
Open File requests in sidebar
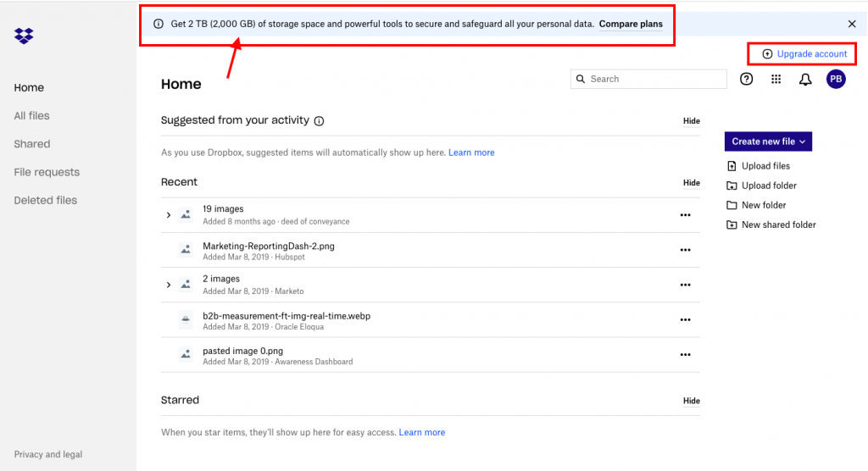pyautogui.click(x=47, y=172)
